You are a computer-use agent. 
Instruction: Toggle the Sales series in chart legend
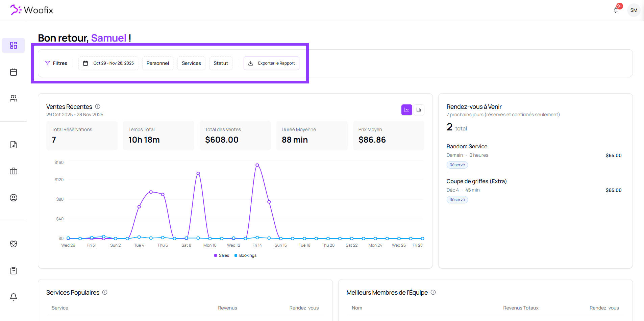coord(222,255)
